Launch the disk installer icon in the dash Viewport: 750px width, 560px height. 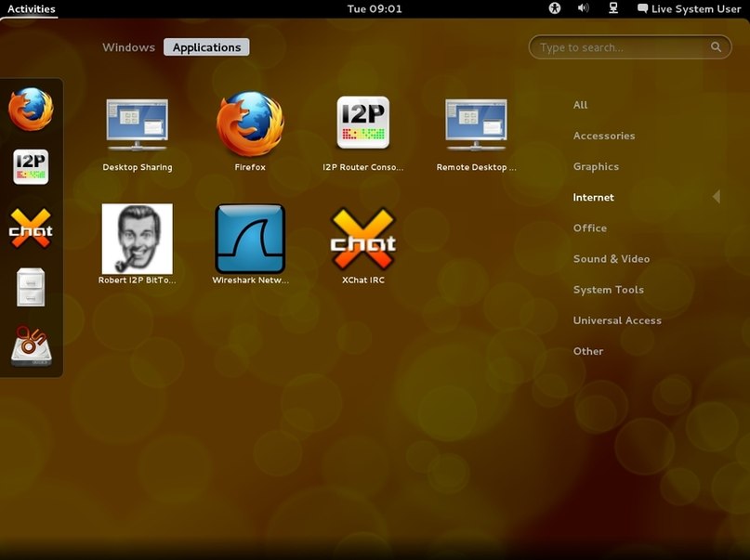tap(31, 346)
